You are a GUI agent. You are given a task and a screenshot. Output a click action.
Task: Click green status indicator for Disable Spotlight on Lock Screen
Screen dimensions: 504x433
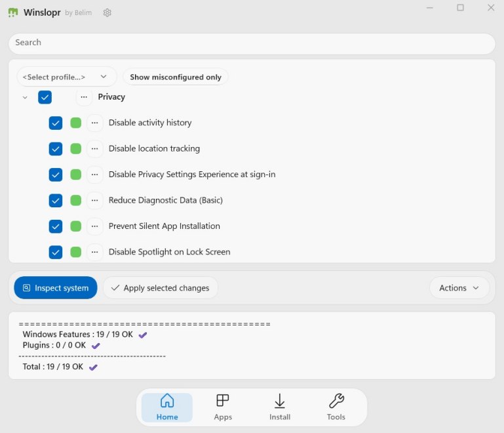76,252
